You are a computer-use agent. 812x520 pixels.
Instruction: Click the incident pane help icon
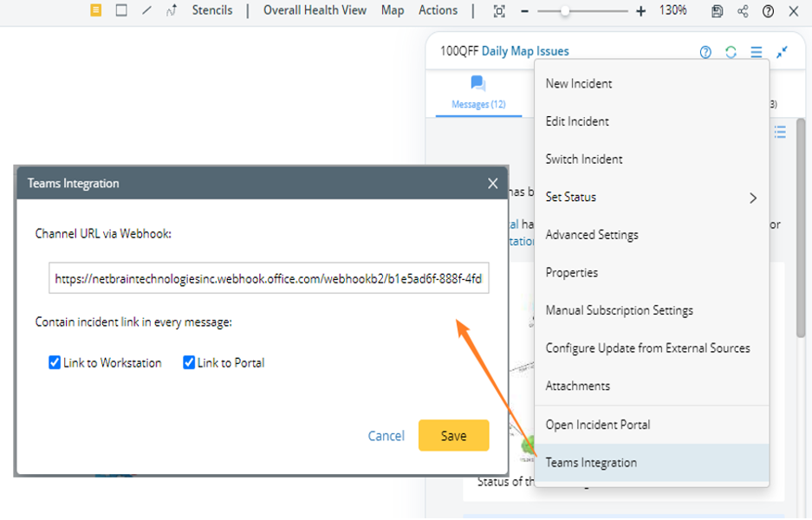pos(705,52)
